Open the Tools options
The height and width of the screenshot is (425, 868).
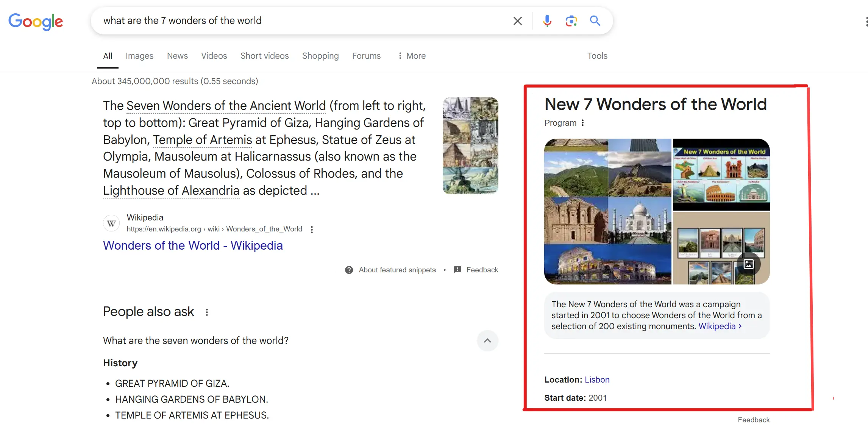597,56
